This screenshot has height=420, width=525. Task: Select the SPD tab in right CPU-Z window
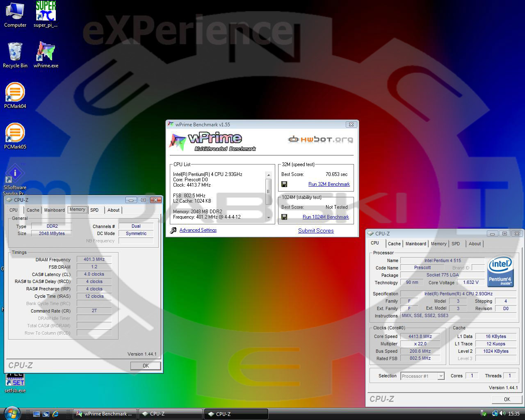tap(456, 244)
